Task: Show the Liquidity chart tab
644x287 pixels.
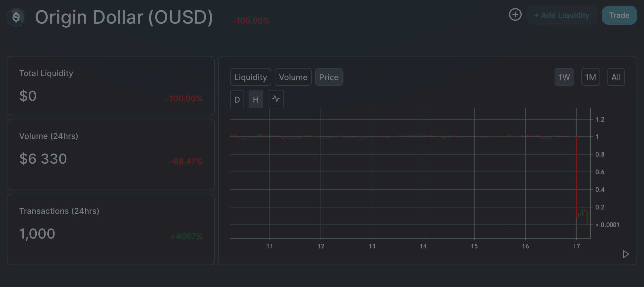Action: (251, 77)
